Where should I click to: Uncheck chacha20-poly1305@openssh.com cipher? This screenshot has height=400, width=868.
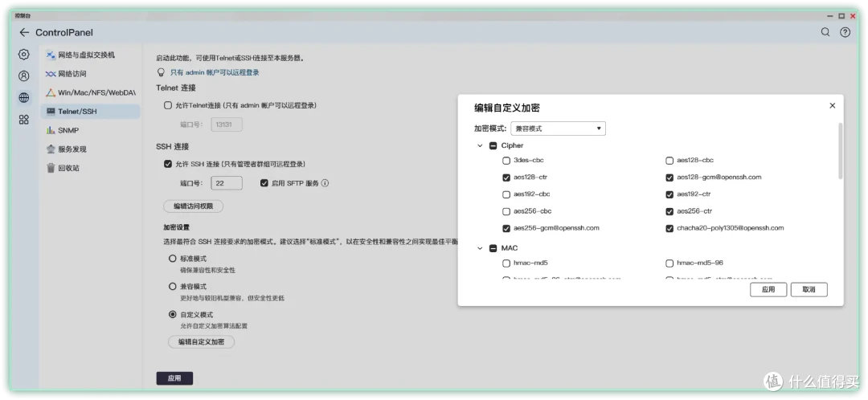click(x=669, y=228)
